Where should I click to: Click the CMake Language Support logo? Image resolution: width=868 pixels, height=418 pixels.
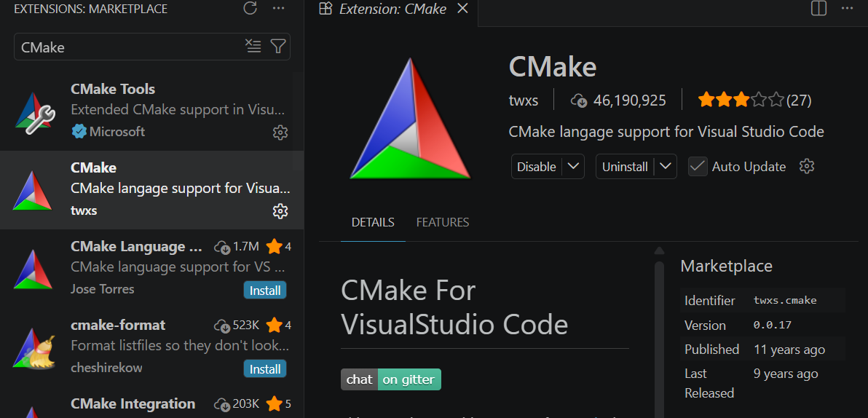click(x=32, y=269)
